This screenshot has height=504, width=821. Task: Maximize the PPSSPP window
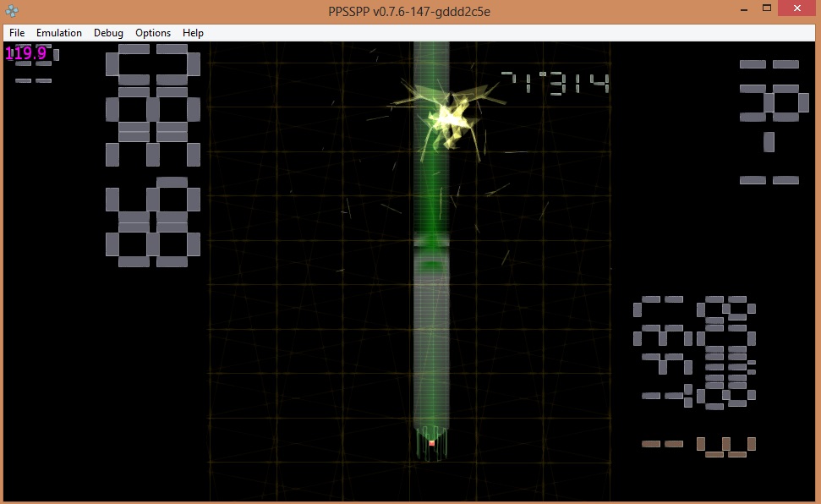766,8
